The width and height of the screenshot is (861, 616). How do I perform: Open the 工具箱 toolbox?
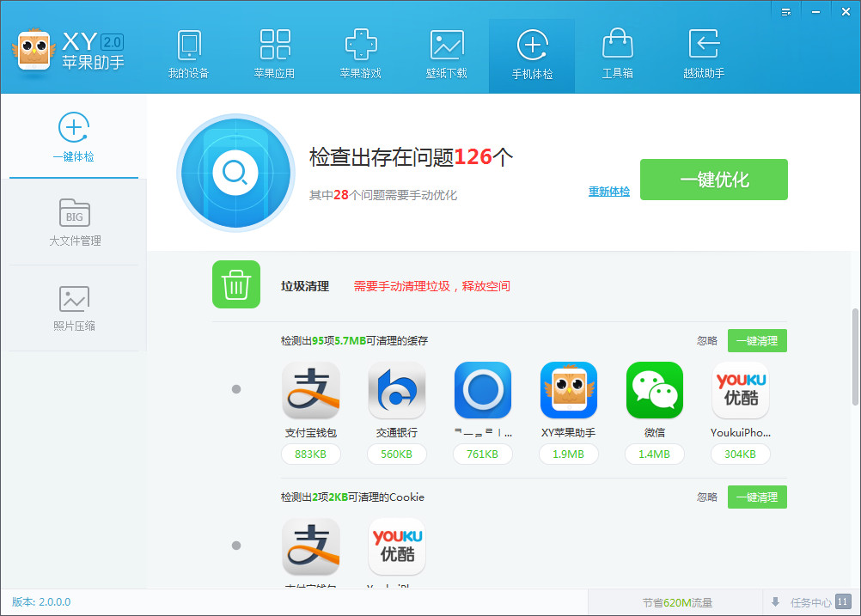(x=617, y=55)
